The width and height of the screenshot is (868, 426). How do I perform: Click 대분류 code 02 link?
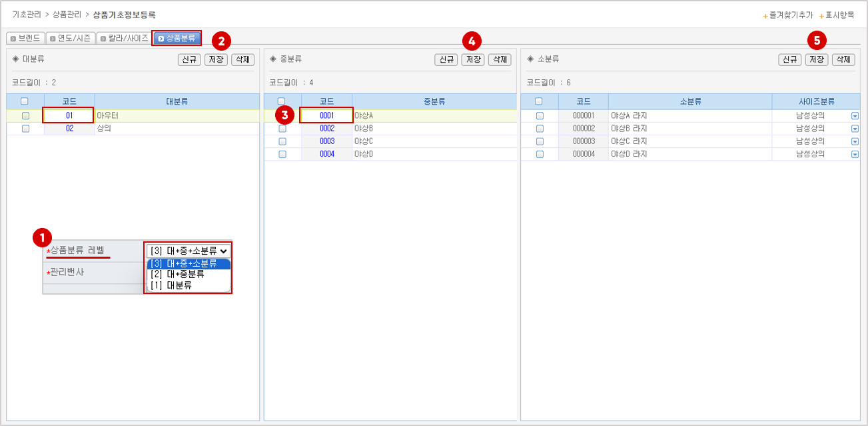(x=69, y=129)
